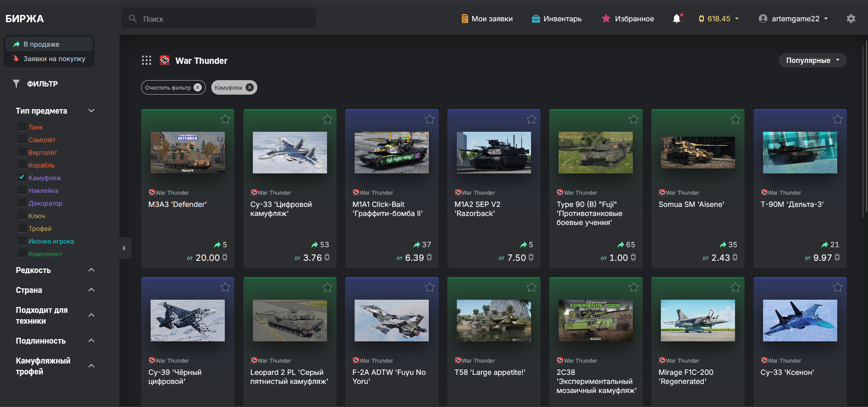The height and width of the screenshot is (407, 868).
Task: Open the game grid selector icon
Action: point(146,61)
